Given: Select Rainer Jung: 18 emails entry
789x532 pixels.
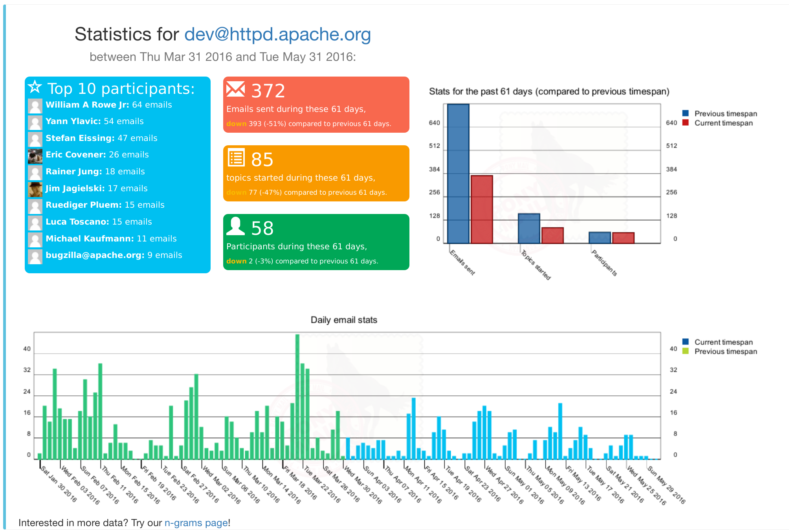Looking at the screenshot, I should tap(95, 172).
